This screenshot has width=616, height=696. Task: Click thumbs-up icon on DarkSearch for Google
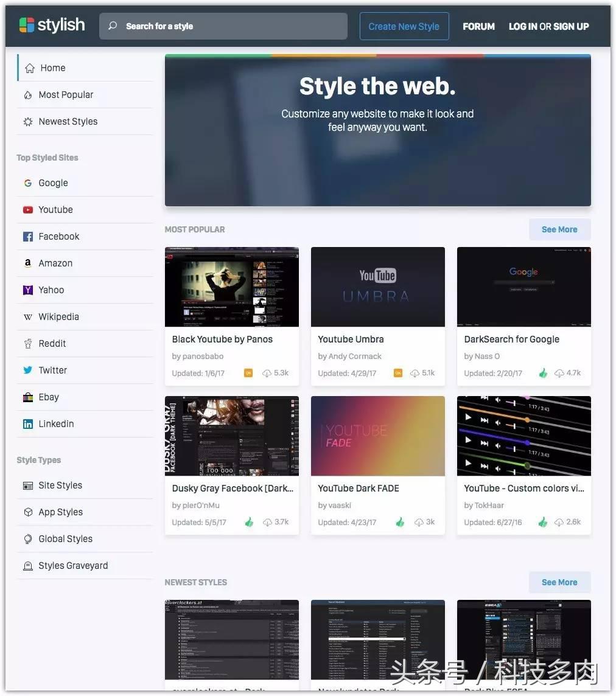(x=543, y=373)
